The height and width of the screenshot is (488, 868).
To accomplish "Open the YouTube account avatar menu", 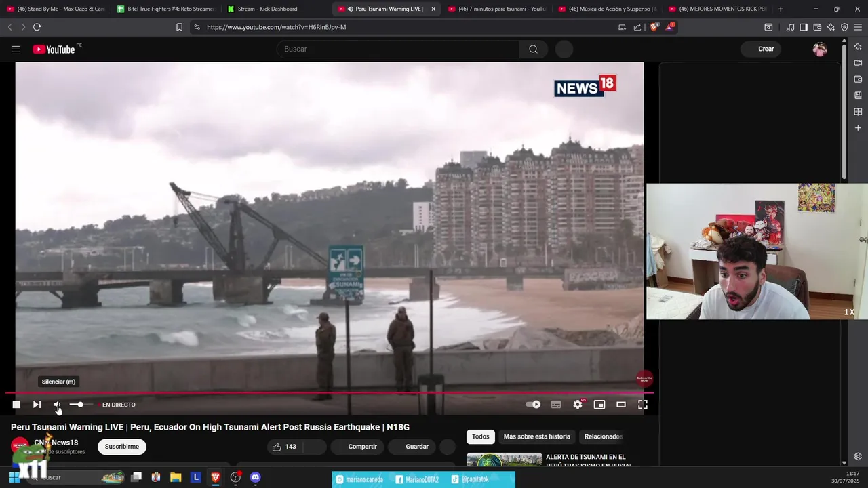I will click(x=820, y=49).
